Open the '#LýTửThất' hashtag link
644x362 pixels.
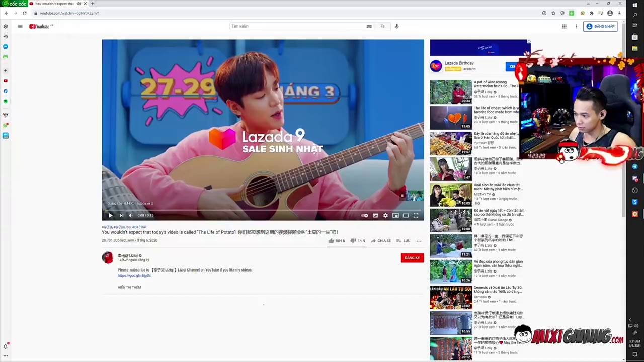[139, 227]
